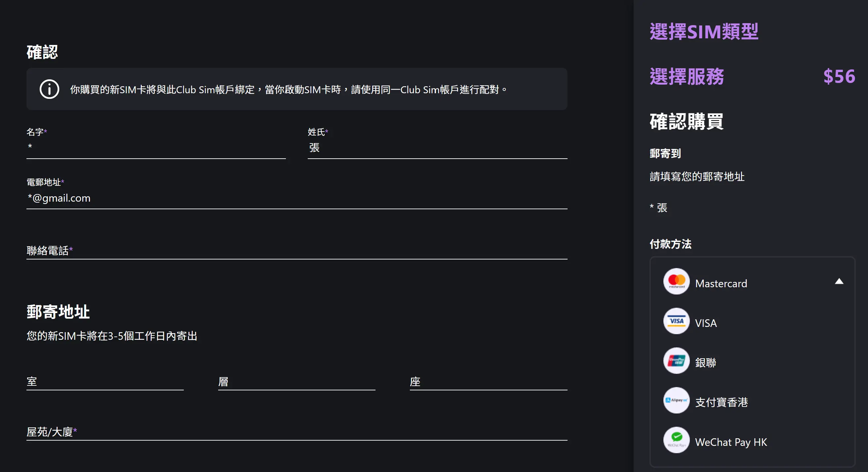
Task: Click the VISA card icon
Action: tap(676, 321)
